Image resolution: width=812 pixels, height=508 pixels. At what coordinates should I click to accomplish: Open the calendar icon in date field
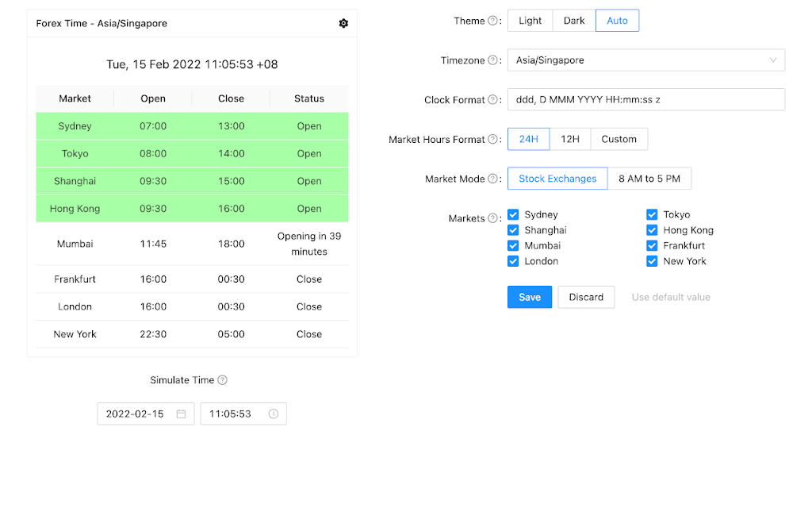tap(181, 414)
